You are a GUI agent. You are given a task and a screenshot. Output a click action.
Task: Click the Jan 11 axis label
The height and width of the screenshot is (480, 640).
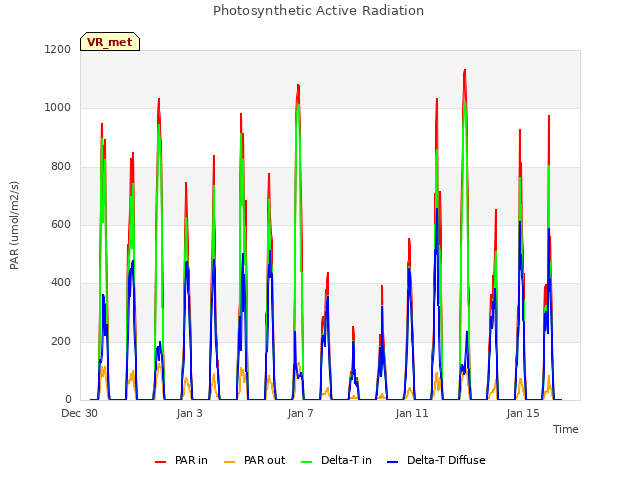[x=412, y=413]
